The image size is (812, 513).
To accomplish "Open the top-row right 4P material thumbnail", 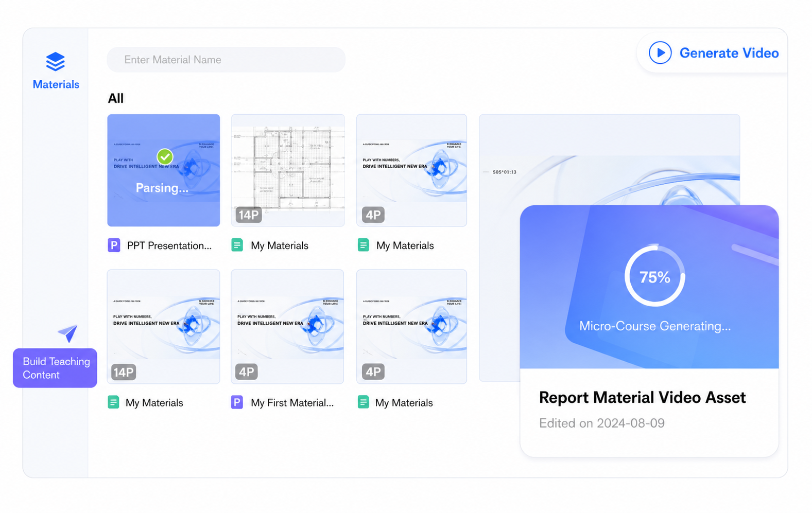I will 412,170.
